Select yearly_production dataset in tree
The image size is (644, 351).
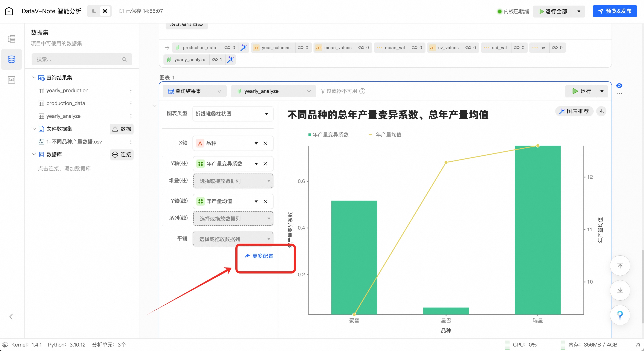67,90
